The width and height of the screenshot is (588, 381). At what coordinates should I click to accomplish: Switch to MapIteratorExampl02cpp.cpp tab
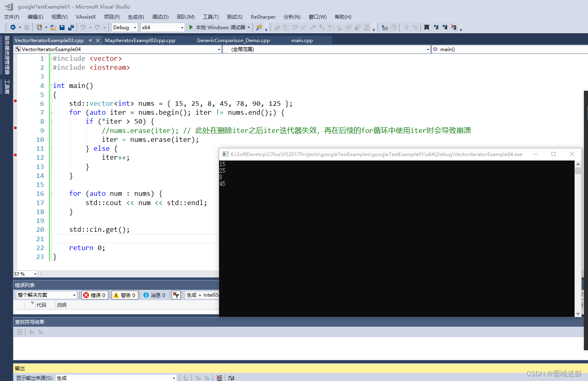[x=140, y=40]
